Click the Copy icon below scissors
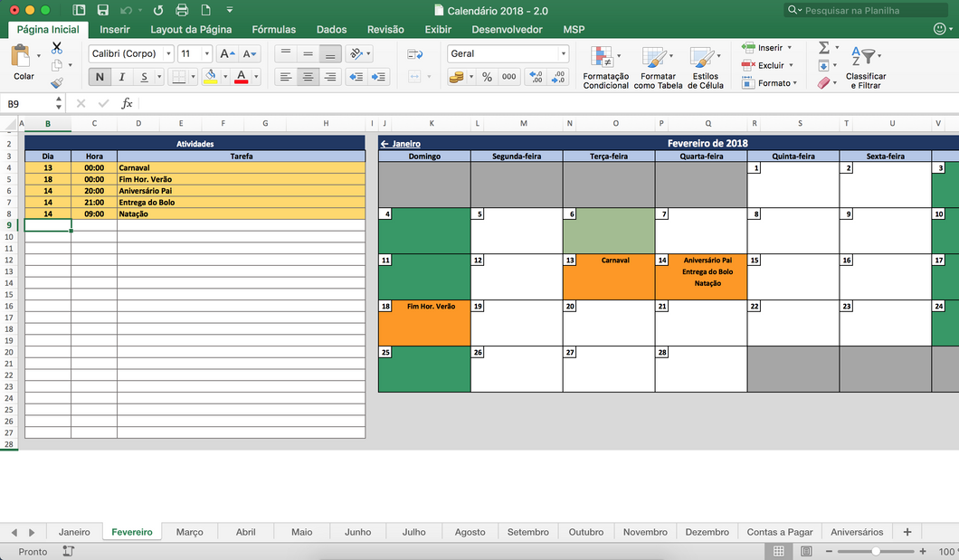 [x=57, y=65]
